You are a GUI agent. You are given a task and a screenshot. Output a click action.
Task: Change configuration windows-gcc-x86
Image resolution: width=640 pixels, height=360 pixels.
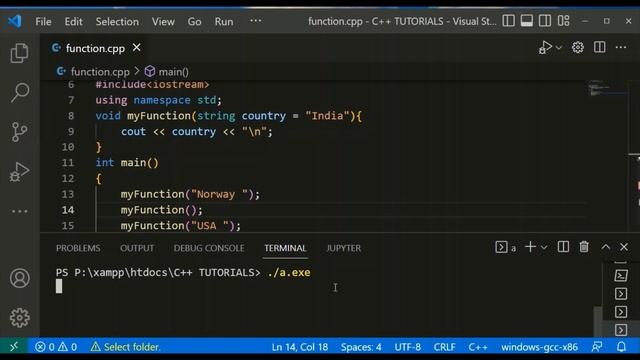tap(540, 347)
